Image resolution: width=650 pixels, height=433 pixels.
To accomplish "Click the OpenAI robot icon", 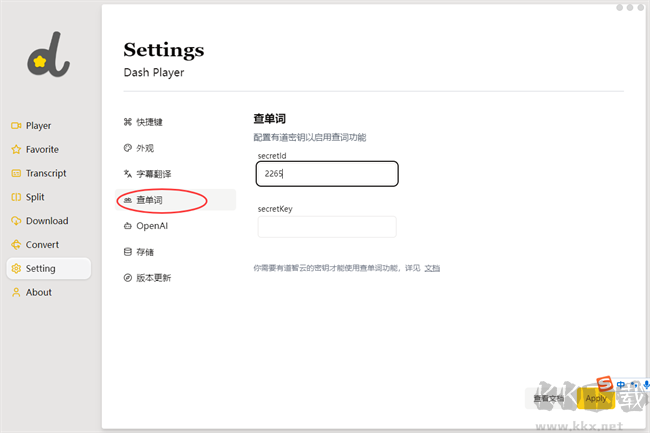I will point(128,226).
